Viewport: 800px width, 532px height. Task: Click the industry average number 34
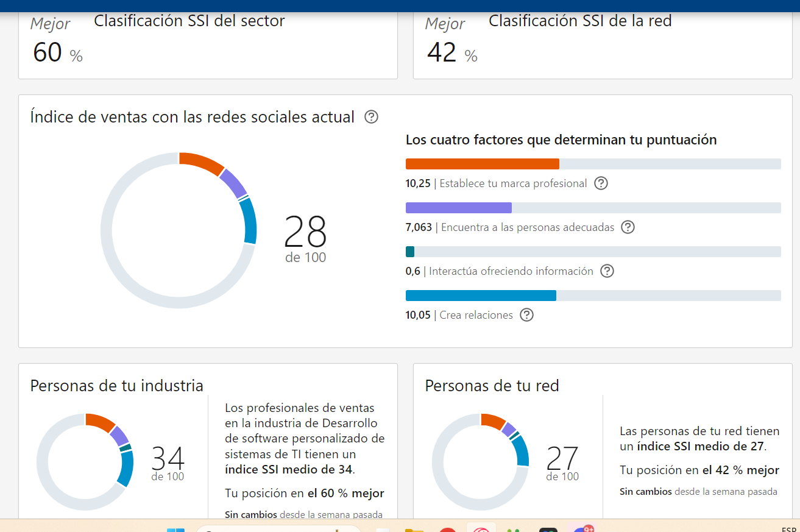(168, 459)
